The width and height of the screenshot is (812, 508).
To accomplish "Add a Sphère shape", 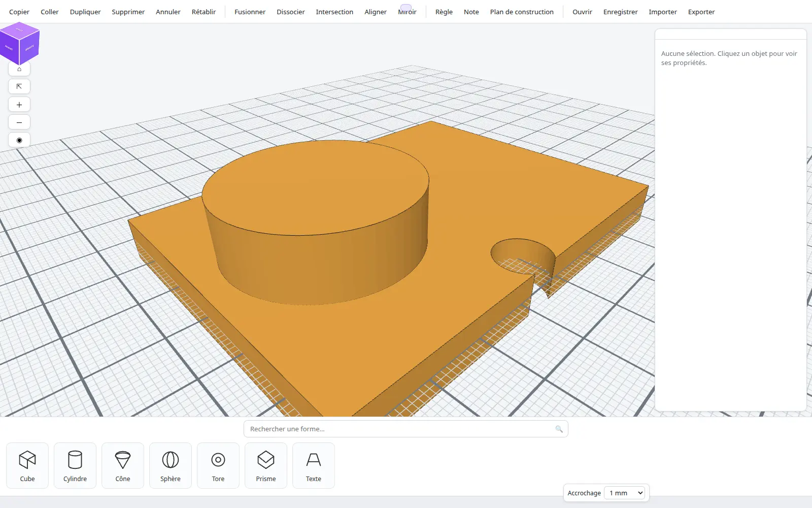I will (x=171, y=465).
